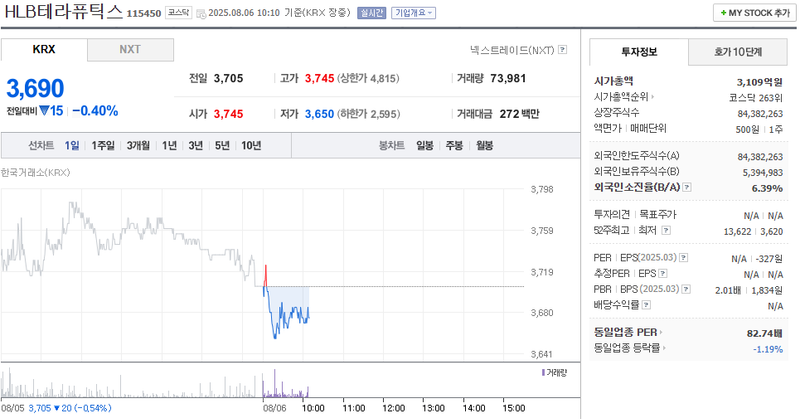800x419 pixels.
Task: Open the 투자정보 tab
Action: tap(639, 52)
